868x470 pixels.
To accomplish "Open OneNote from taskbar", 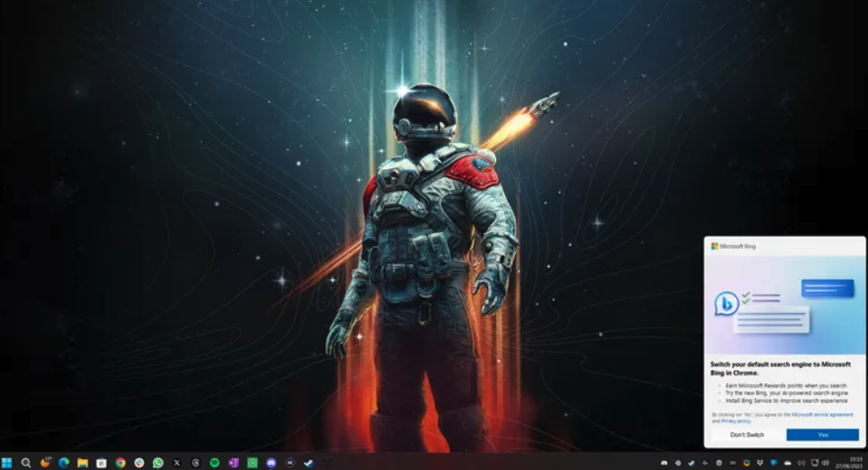I will tap(233, 463).
